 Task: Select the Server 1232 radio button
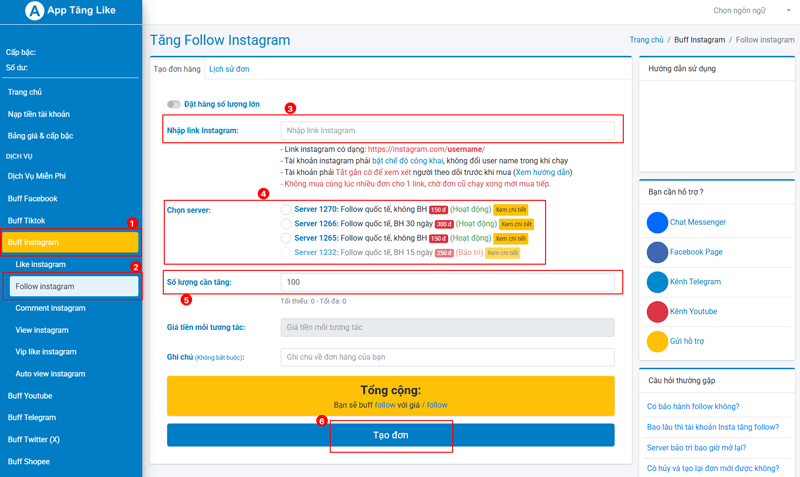click(x=286, y=253)
